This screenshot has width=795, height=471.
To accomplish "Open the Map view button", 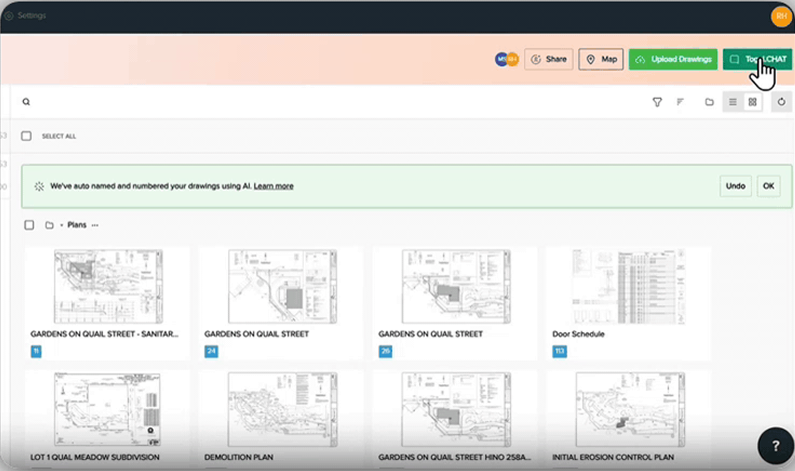I will tap(601, 59).
